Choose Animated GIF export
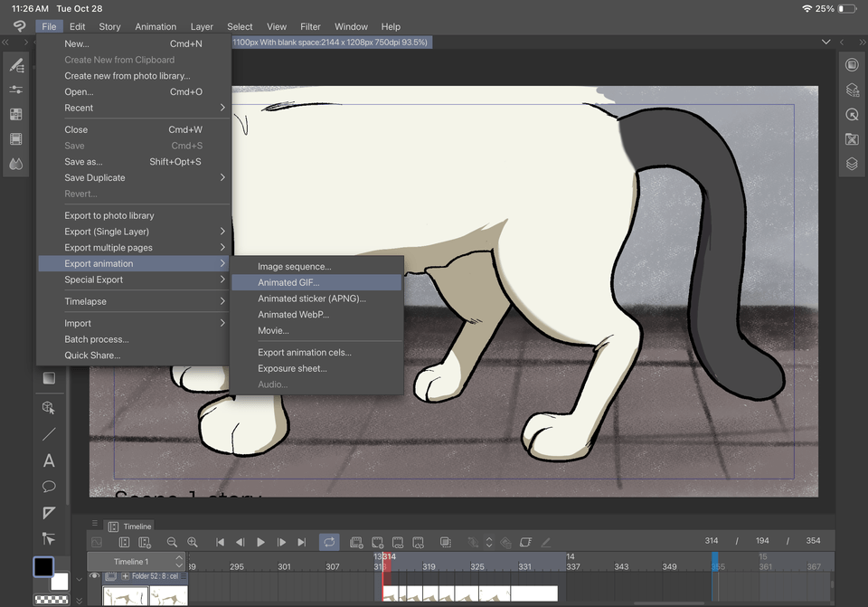The height and width of the screenshot is (607, 868). click(x=316, y=282)
